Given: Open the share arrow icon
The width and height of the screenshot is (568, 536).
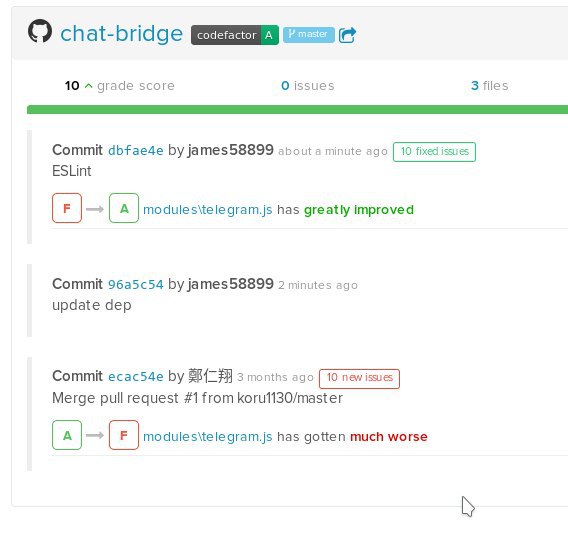Looking at the screenshot, I should [347, 35].
